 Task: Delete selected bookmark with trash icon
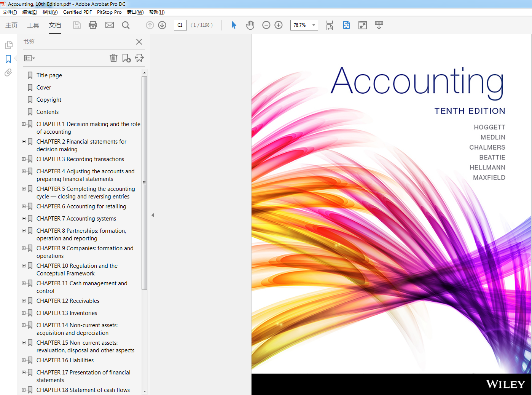[x=113, y=58]
